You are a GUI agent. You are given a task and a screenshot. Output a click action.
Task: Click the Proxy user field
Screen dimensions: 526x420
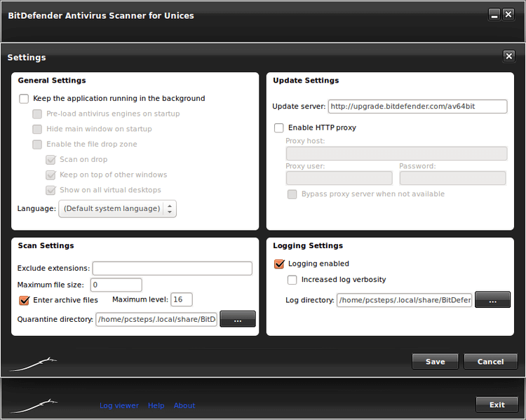click(339, 178)
